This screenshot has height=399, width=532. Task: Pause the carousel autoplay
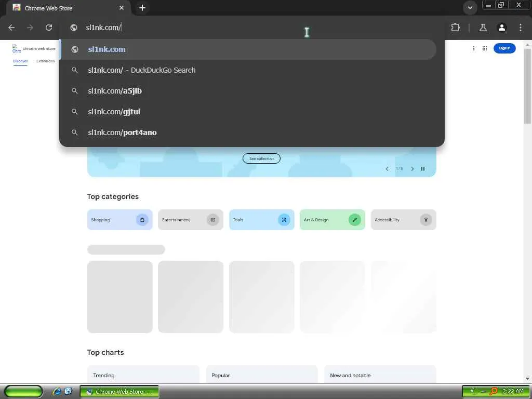[x=423, y=169]
